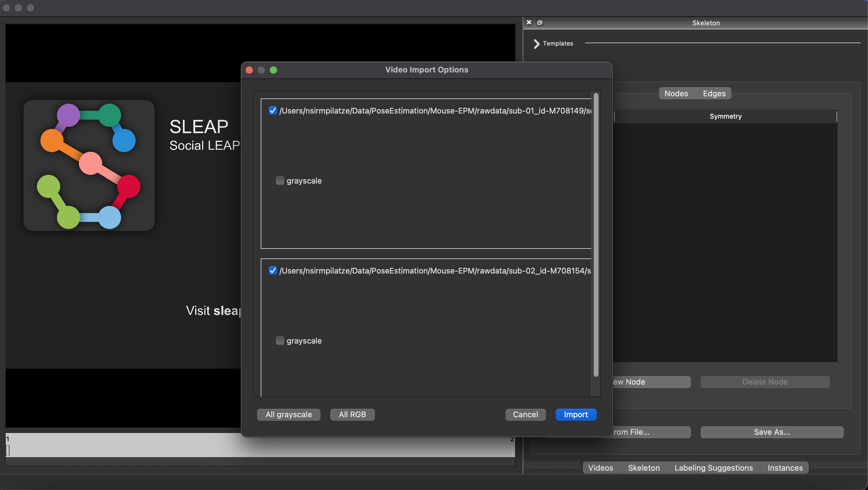Close the Video Import Options dialog
Viewport: 868px width, 490px height.
(249, 70)
